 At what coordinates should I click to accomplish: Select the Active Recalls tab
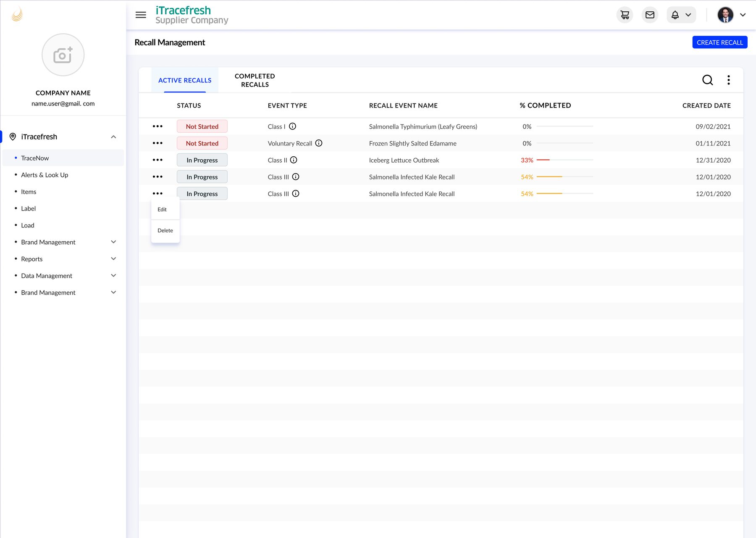coord(185,80)
